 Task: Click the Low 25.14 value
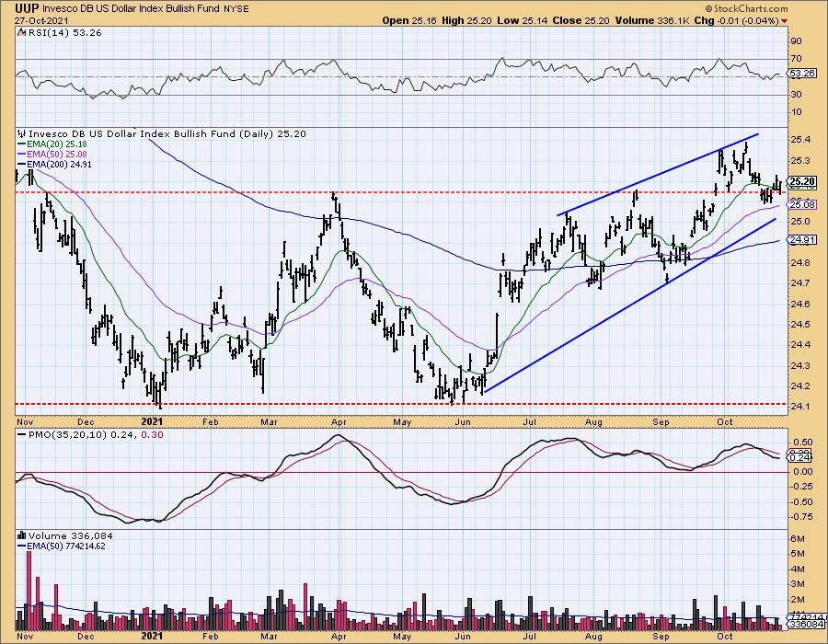point(523,20)
